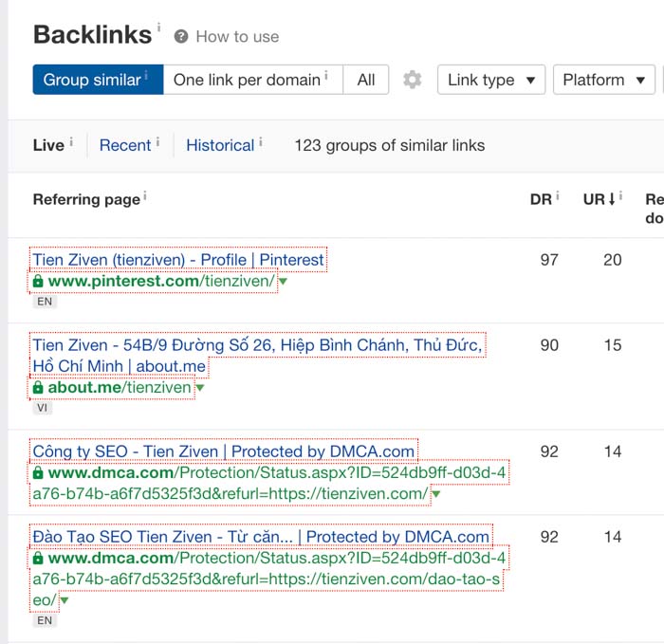The image size is (664, 644).
Task: Sort by the DR column header
Action: [x=541, y=199]
